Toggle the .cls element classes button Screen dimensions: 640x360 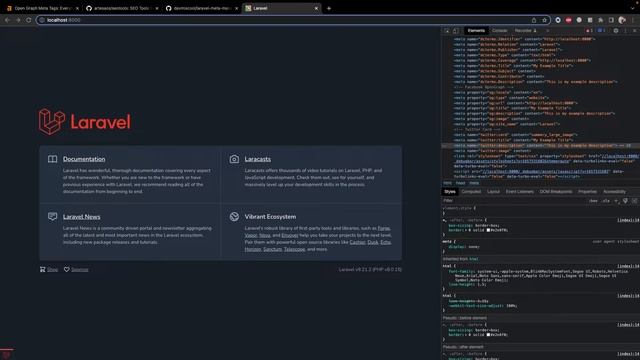(x=606, y=201)
